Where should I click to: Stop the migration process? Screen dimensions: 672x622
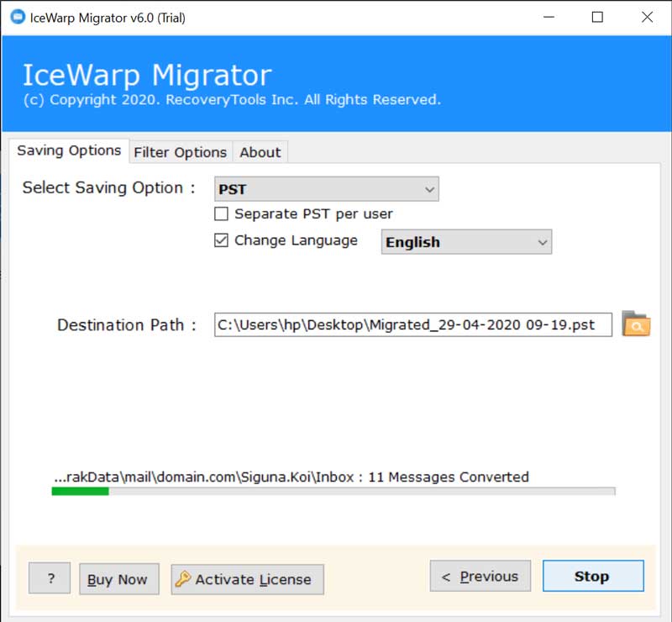[x=593, y=576]
